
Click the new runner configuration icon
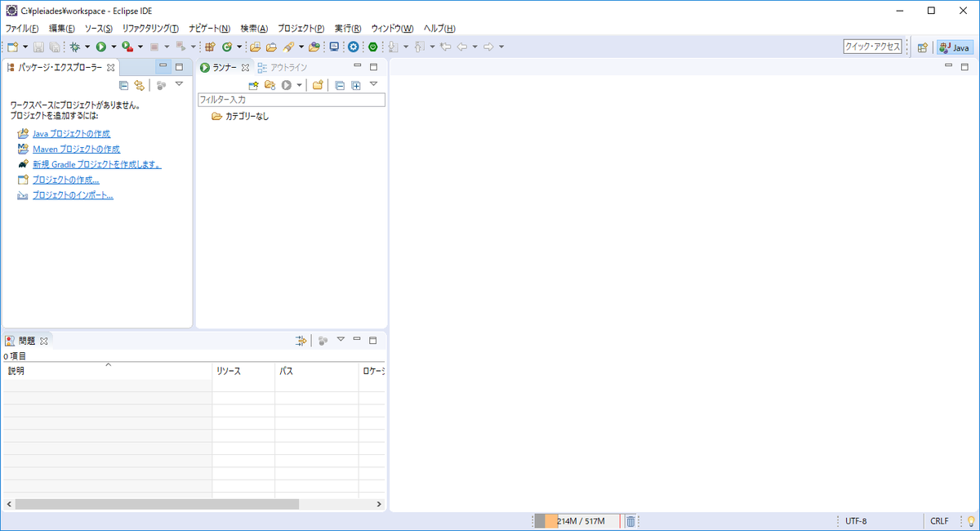click(253, 85)
